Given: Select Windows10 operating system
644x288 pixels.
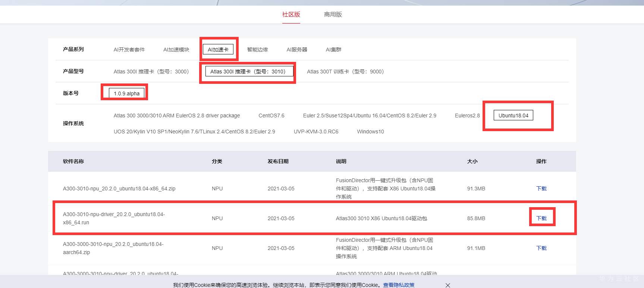Looking at the screenshot, I should [370, 132].
